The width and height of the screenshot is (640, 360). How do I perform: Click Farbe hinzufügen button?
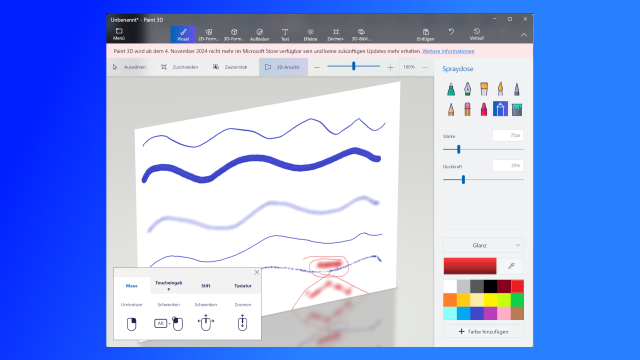(x=483, y=331)
